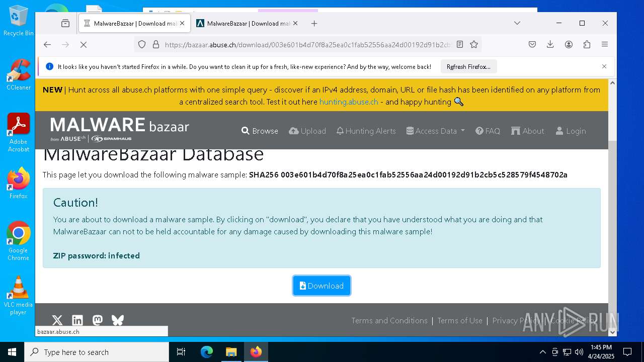Go back to previous page
Screen dimensions: 644x362
[47, 44]
